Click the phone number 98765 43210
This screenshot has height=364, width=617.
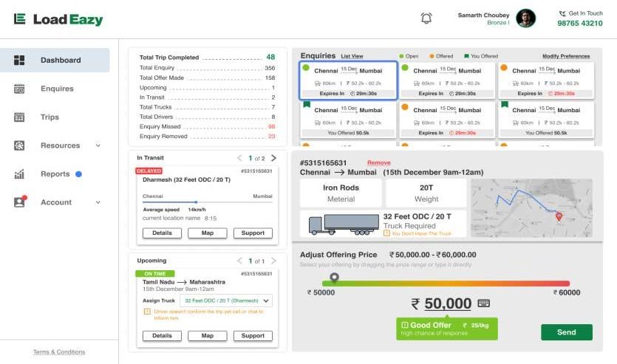pyautogui.click(x=580, y=23)
